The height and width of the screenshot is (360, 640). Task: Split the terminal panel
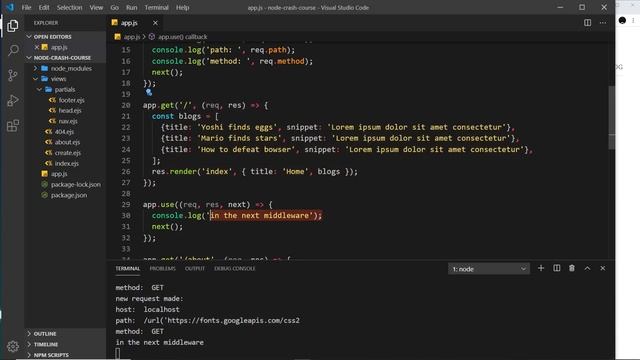556,268
